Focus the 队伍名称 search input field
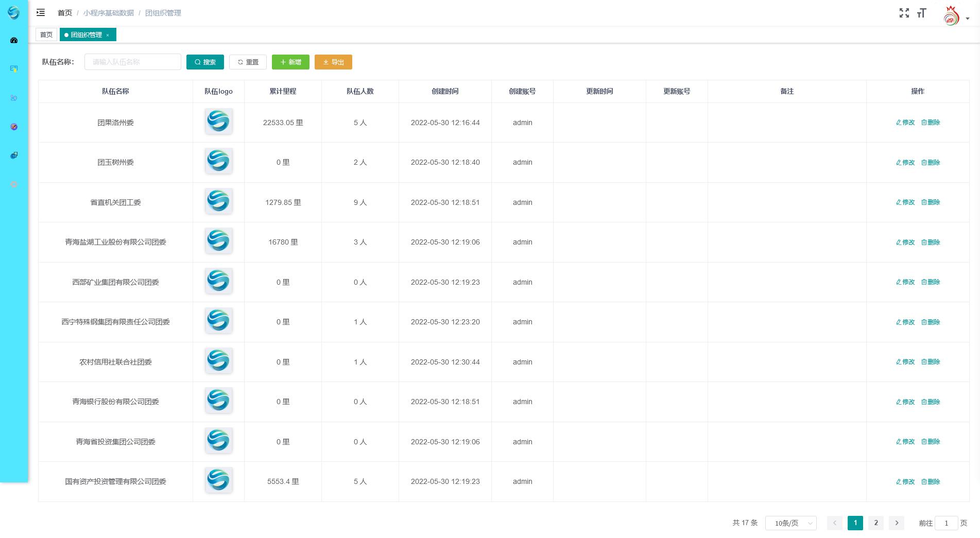This screenshot has height=538, width=980. click(132, 62)
